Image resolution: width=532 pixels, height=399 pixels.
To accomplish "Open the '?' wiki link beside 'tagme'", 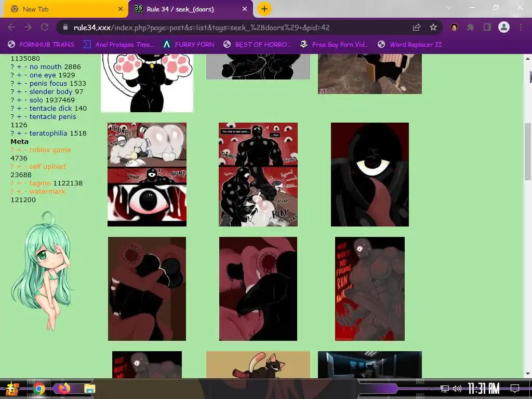I will tap(12, 183).
